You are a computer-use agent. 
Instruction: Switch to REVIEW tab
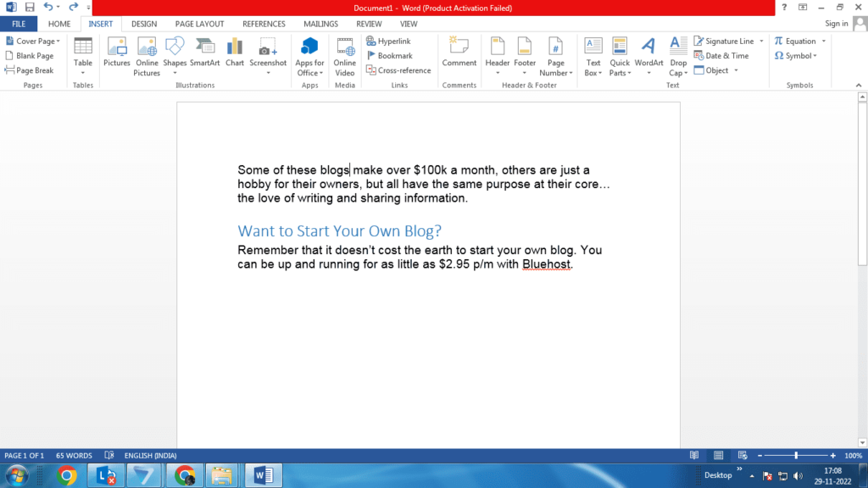[369, 24]
